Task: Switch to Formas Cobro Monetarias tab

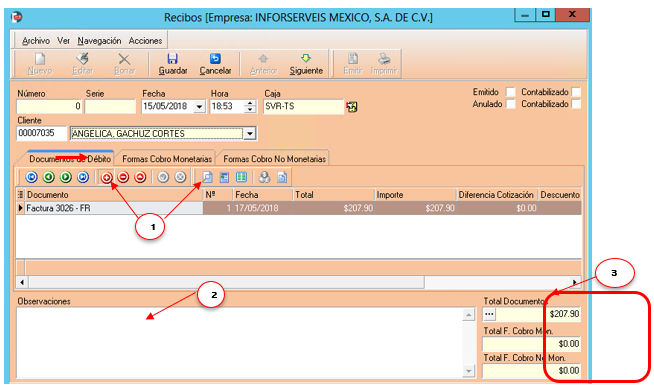Action: click(x=166, y=159)
